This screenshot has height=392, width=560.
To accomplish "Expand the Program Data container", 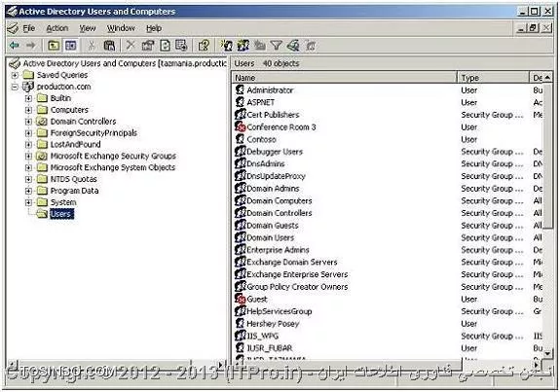I will [x=28, y=191].
